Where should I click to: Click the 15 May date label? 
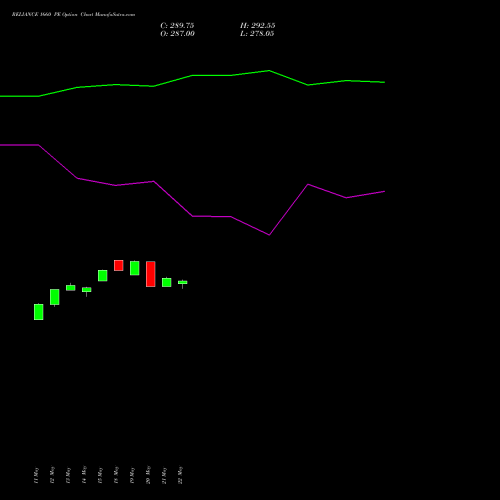tap(100, 475)
